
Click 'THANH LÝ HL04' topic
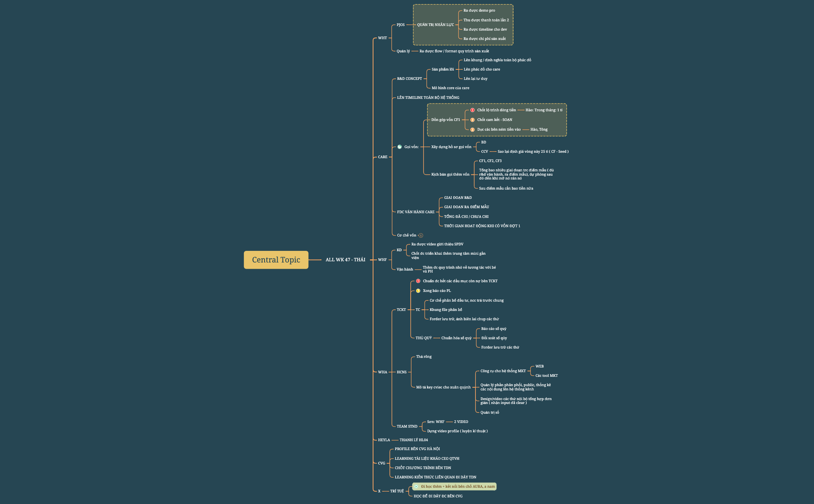point(414,440)
